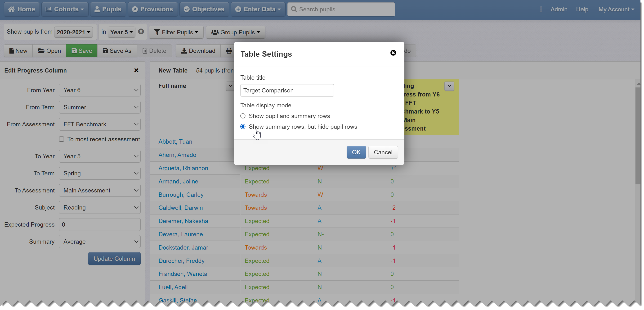Click the Open table button
This screenshot has height=310, width=644.
pos(49,51)
